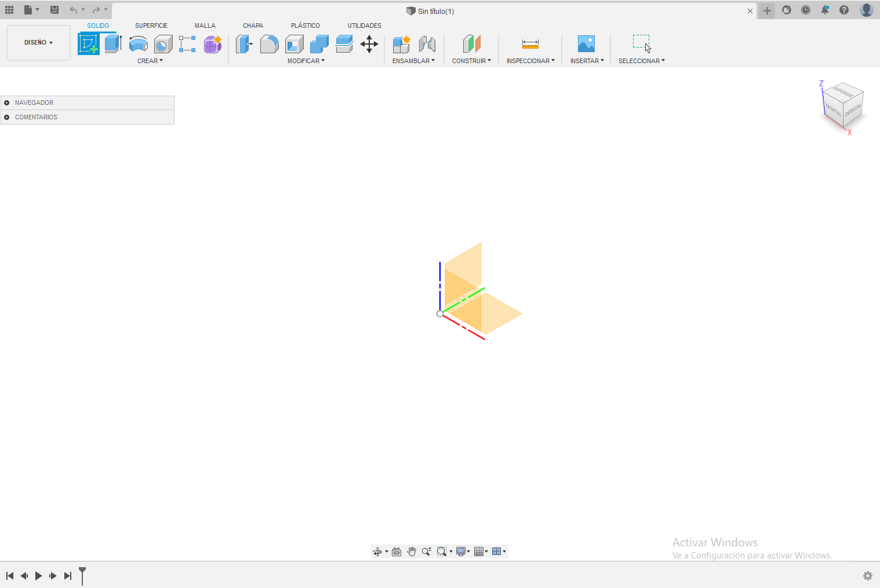Viewport: 880px width, 588px height.
Task: Select the Rectangular Pattern tool
Action: tap(187, 44)
